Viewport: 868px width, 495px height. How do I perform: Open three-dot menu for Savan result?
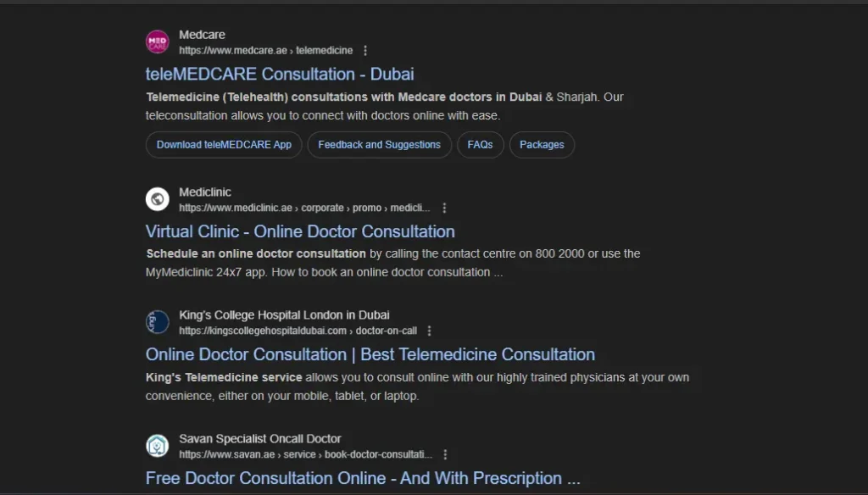click(446, 454)
